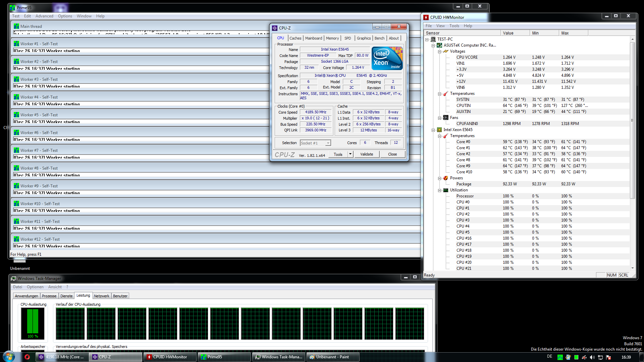Click the Main thread window icon

tap(16, 26)
